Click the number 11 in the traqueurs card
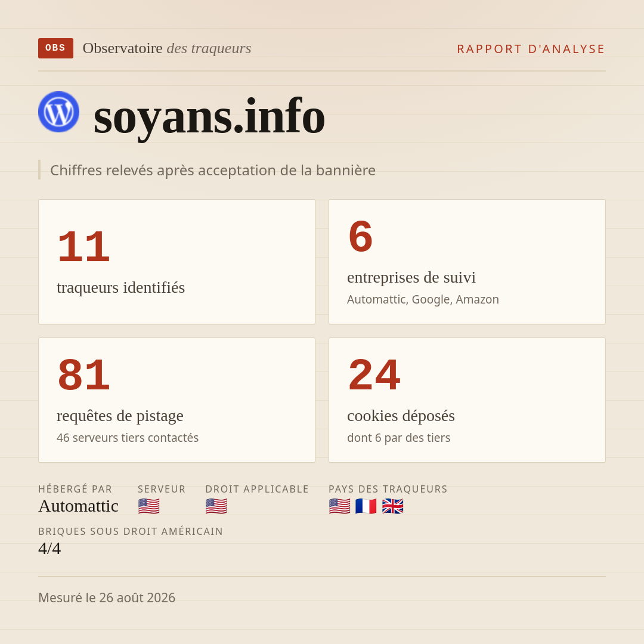 [x=83, y=247]
